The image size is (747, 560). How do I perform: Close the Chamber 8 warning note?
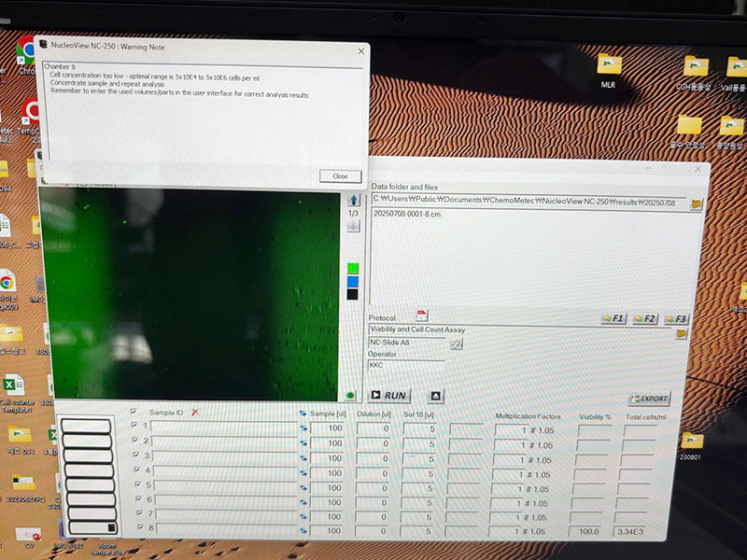340,176
